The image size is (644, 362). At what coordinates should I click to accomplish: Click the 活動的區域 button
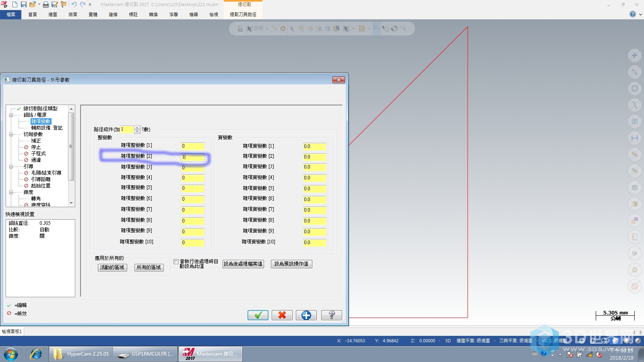(x=112, y=267)
